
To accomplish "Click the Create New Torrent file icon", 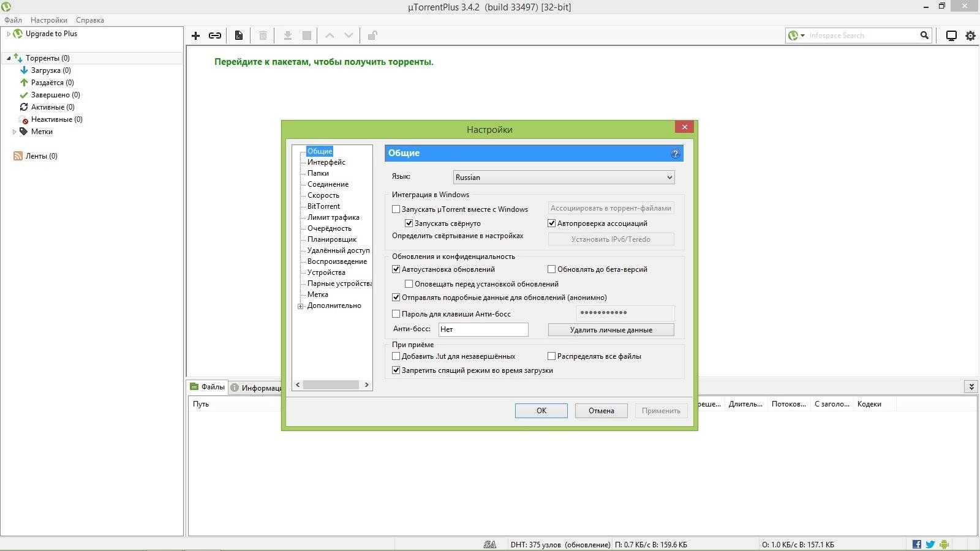I will [239, 36].
